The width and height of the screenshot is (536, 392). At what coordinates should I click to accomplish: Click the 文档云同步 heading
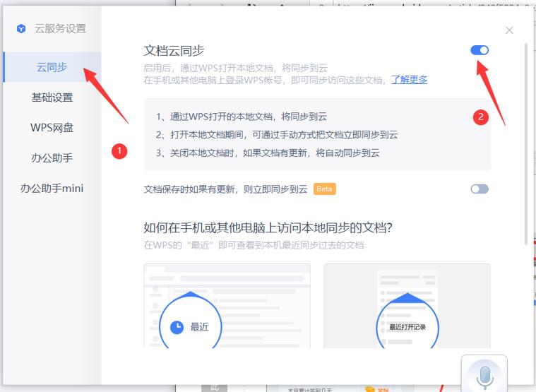(174, 51)
